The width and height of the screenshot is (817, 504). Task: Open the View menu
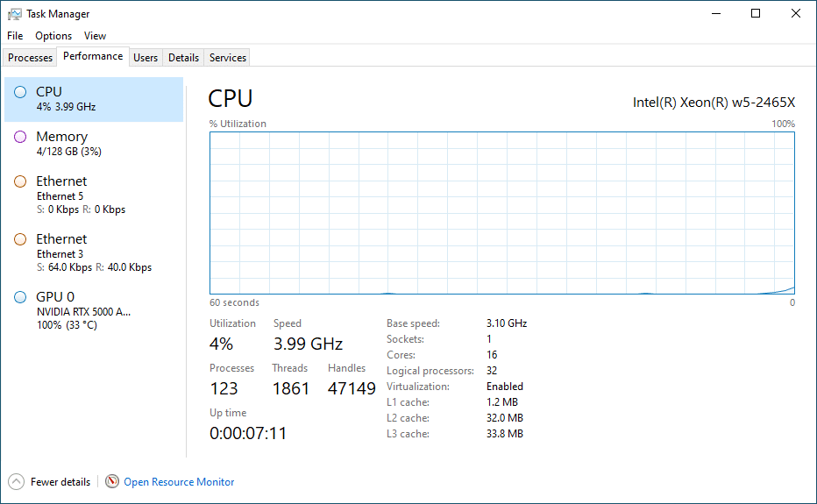[95, 35]
